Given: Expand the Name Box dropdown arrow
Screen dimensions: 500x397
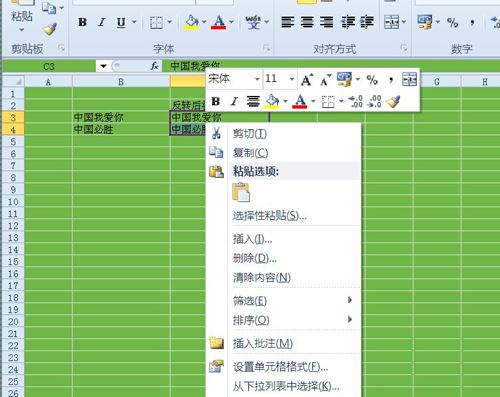Looking at the screenshot, I should pos(104,66).
